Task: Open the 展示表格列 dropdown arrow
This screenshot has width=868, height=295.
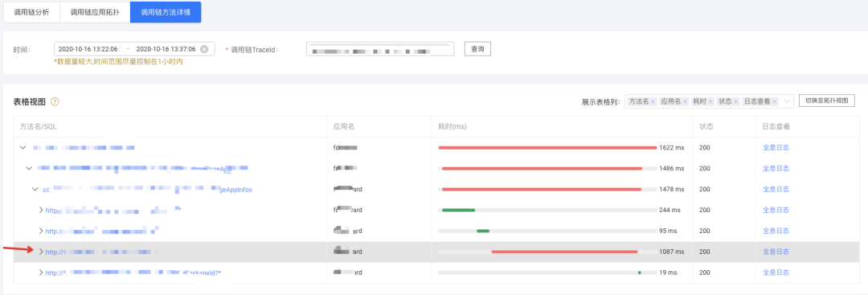Action: [788, 102]
